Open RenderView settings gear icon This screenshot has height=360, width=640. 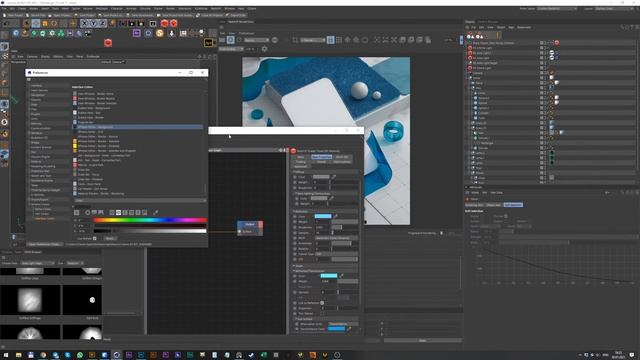pos(264,49)
